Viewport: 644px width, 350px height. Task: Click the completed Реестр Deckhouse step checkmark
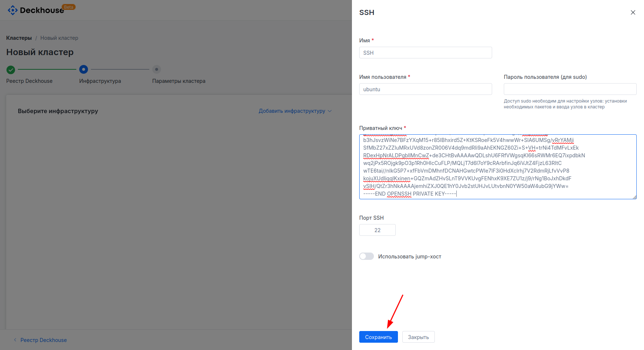click(x=10, y=69)
